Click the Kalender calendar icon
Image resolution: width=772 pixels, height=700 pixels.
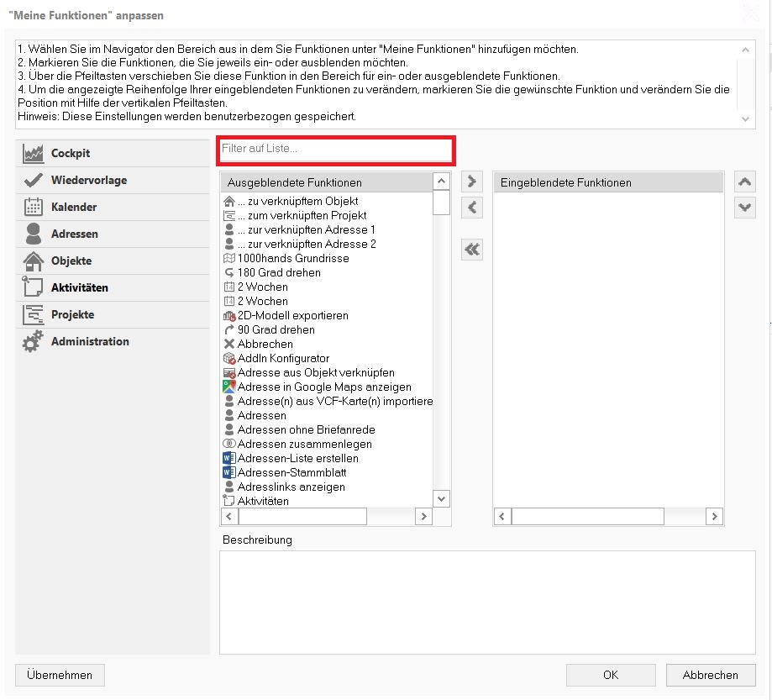click(34, 208)
